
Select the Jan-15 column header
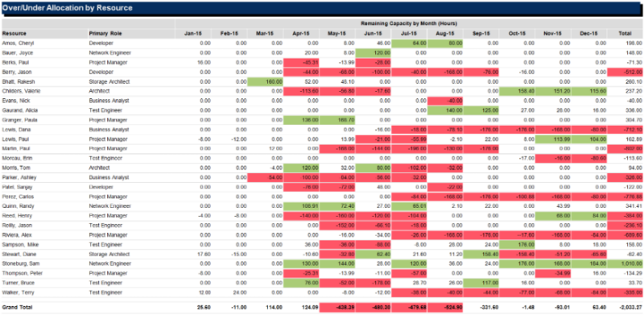click(193, 33)
